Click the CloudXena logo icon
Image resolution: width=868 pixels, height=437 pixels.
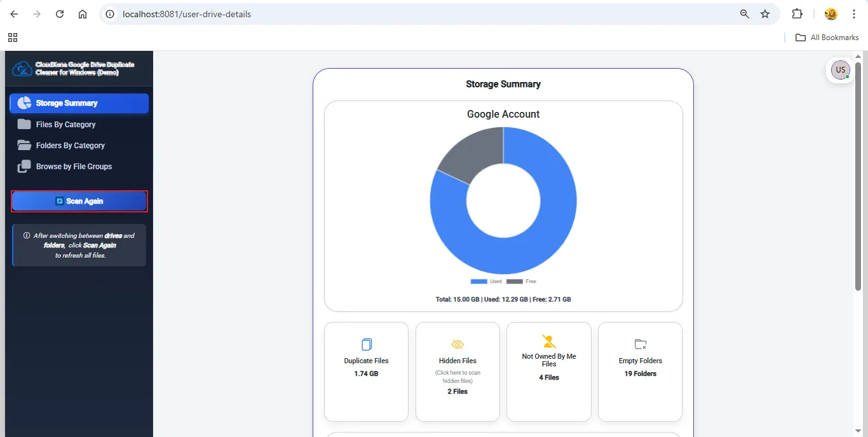(22, 69)
